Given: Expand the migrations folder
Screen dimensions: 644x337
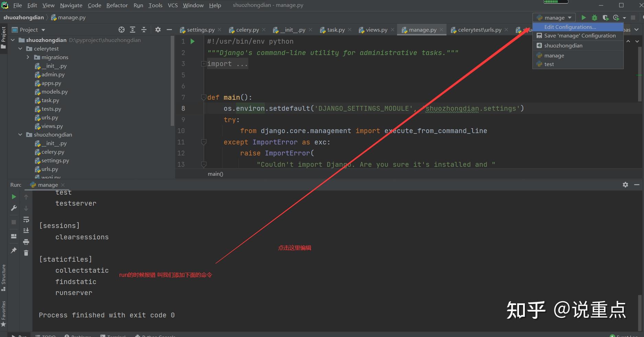Looking at the screenshot, I should point(28,57).
